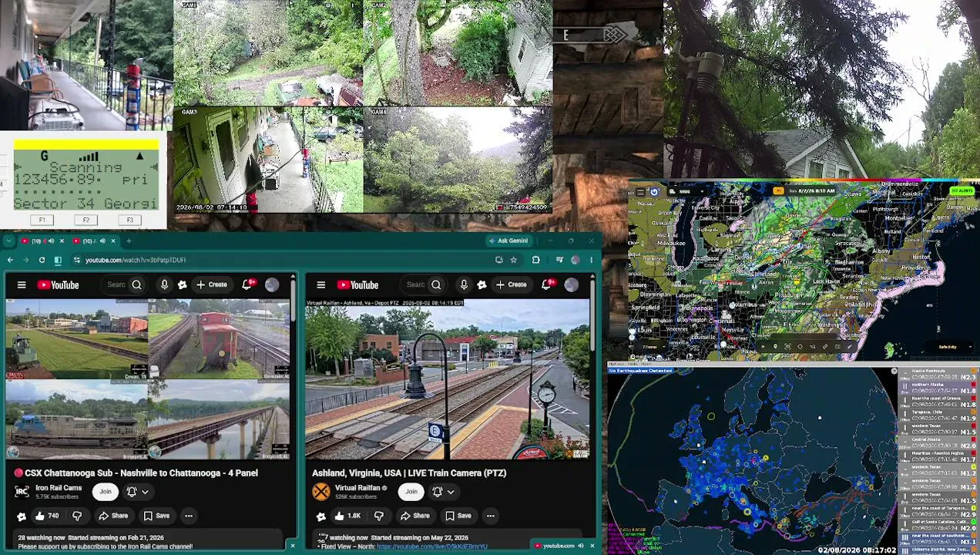Focus search field in Ashland YouTube window
This screenshot has height=555, width=980.
(x=415, y=285)
